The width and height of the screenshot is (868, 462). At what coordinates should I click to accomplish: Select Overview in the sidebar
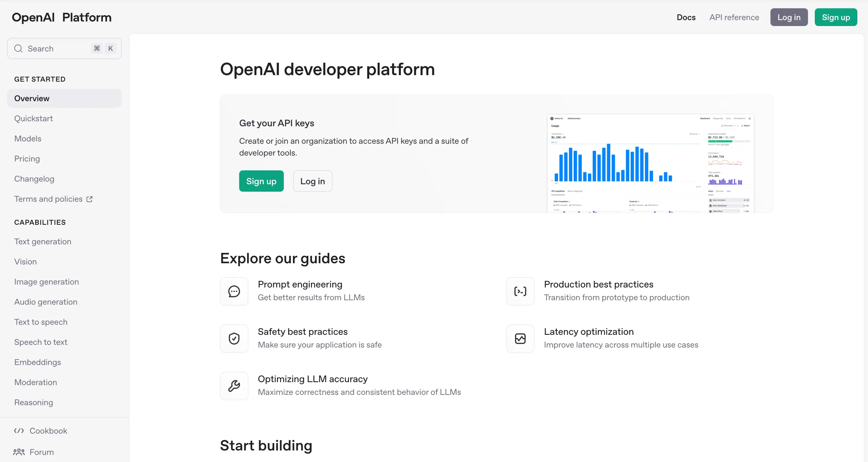tap(64, 98)
